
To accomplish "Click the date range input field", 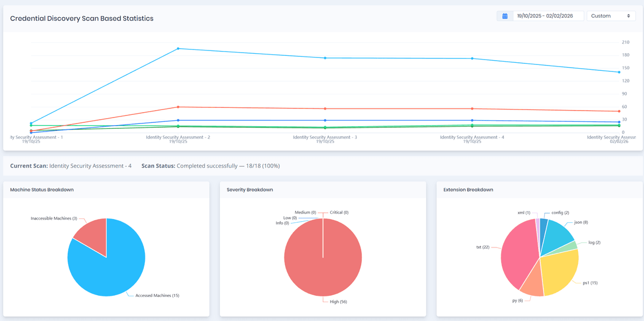I will pos(548,16).
